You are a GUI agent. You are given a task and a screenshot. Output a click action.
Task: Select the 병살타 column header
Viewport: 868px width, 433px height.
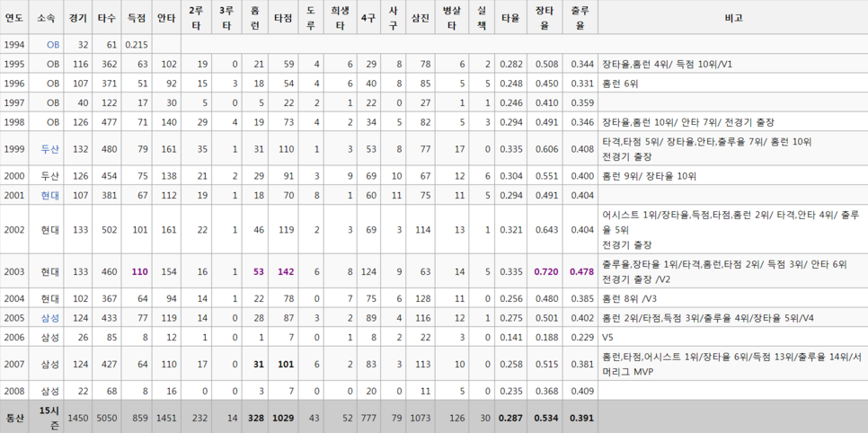[452, 18]
